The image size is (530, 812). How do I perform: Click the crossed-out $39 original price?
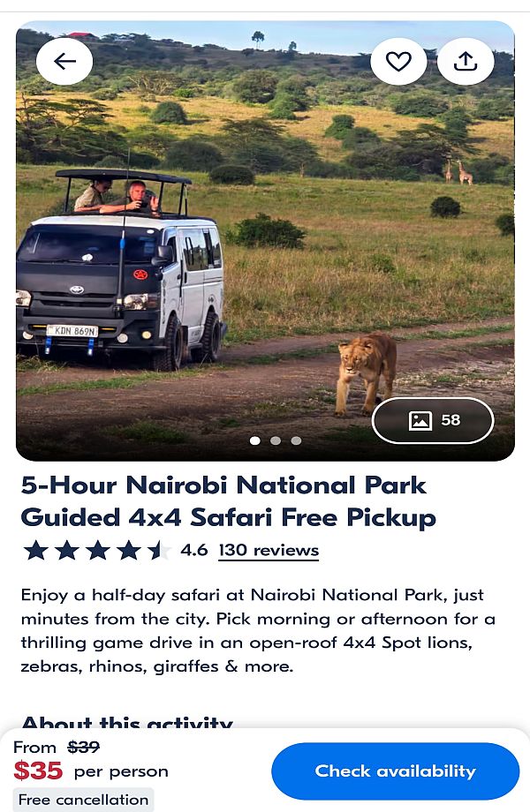click(84, 748)
